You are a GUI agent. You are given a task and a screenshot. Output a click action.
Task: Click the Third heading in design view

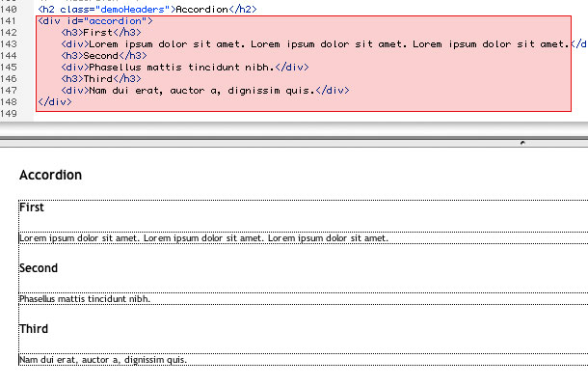(34, 329)
